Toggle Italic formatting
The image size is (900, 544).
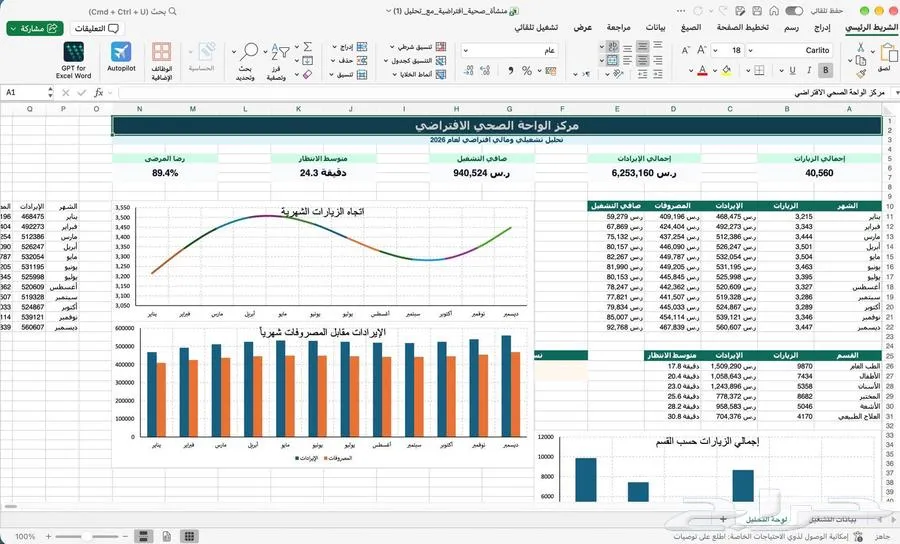click(x=809, y=71)
